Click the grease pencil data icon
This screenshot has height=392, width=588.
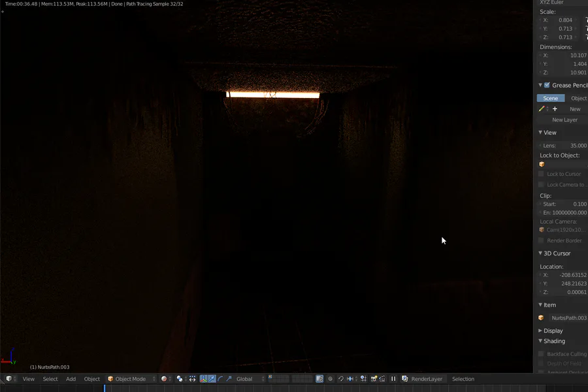coord(543,109)
